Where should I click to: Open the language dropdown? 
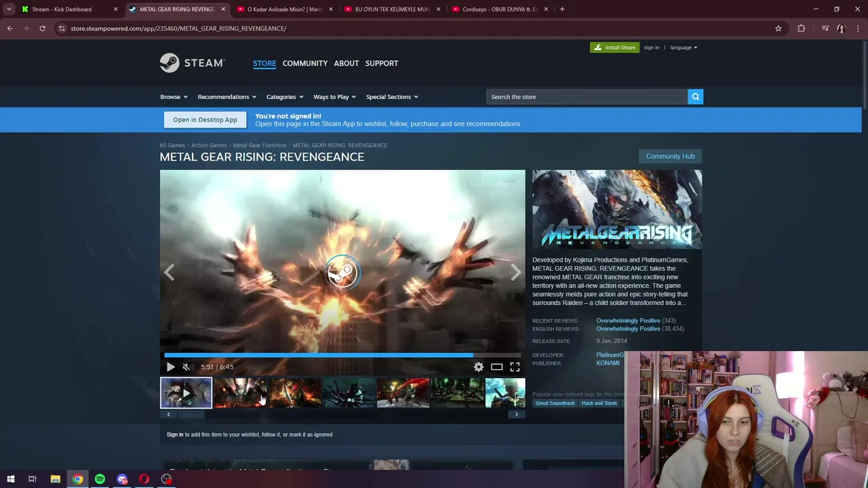pyautogui.click(x=684, y=47)
